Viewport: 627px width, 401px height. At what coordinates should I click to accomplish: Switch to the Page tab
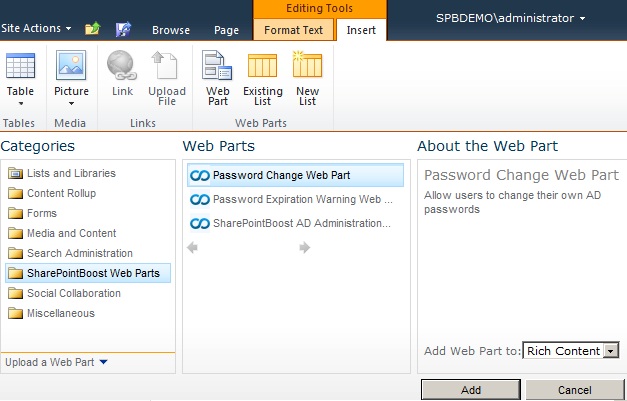[x=226, y=30]
